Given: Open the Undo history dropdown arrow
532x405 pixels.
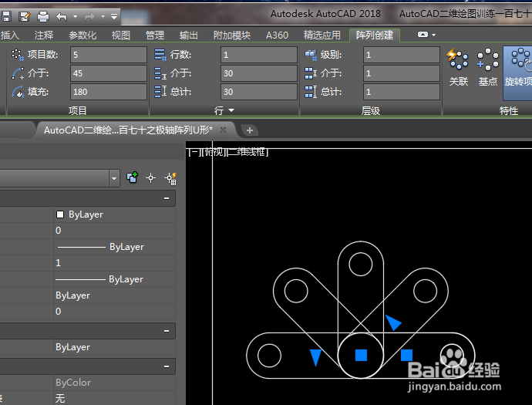Looking at the screenshot, I should pyautogui.click(x=75, y=16).
